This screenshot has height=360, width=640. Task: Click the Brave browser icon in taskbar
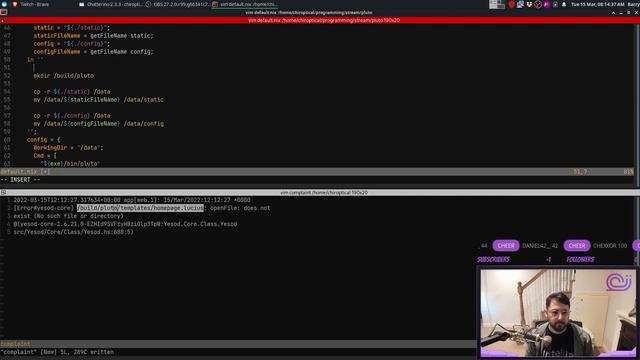pyautogui.click(x=15, y=4)
